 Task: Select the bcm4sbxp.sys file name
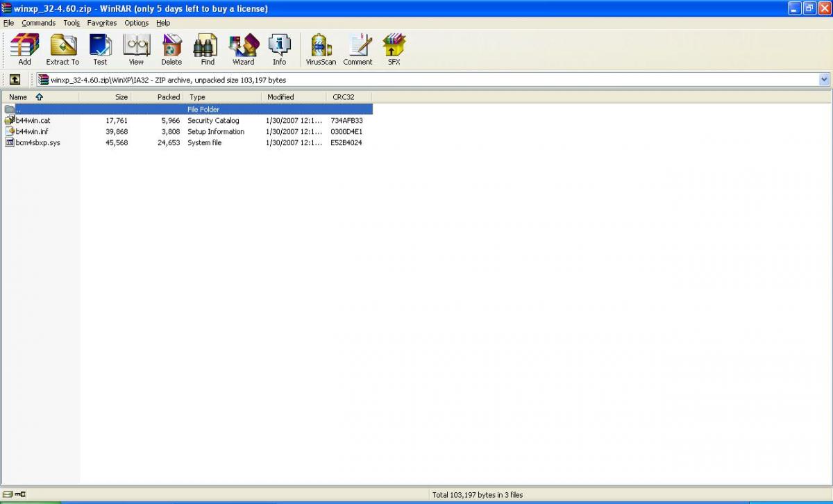point(37,143)
